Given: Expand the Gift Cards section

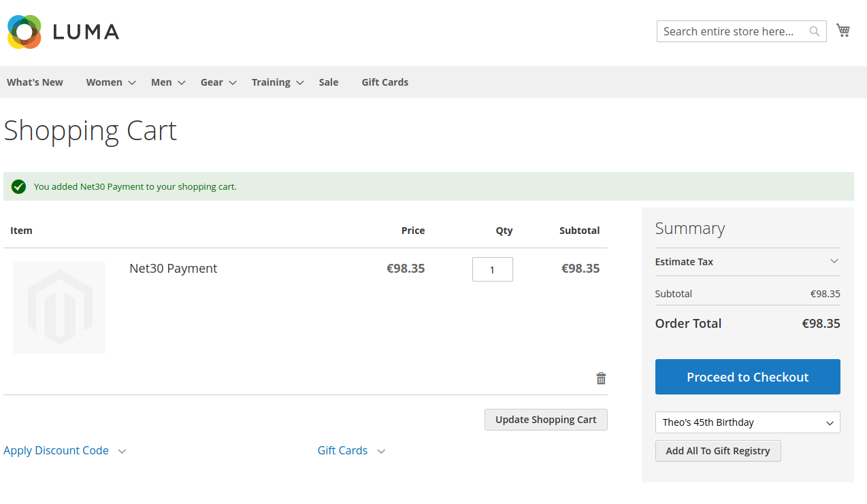Looking at the screenshot, I should click(x=351, y=450).
